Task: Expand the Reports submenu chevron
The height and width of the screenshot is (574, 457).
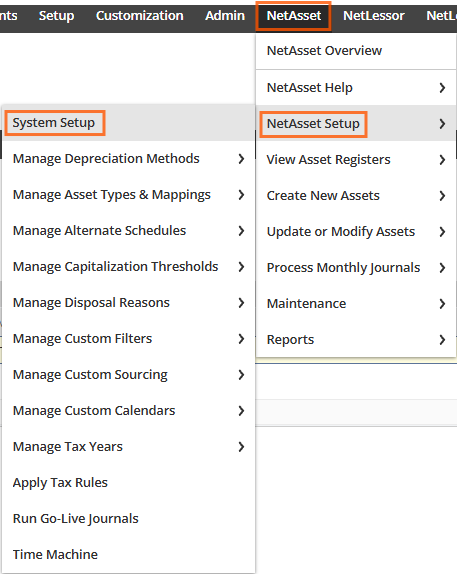Action: (442, 340)
